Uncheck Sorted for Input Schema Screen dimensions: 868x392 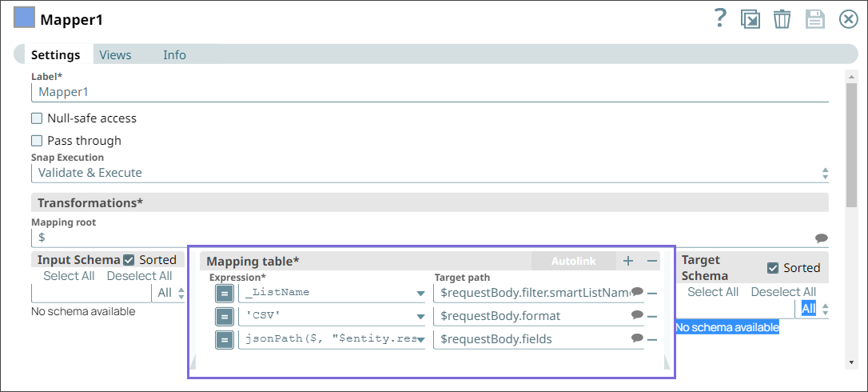(129, 259)
